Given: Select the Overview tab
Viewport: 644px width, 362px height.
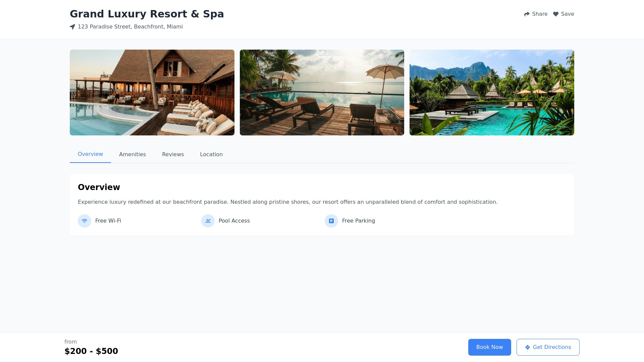Looking at the screenshot, I should click(x=90, y=154).
